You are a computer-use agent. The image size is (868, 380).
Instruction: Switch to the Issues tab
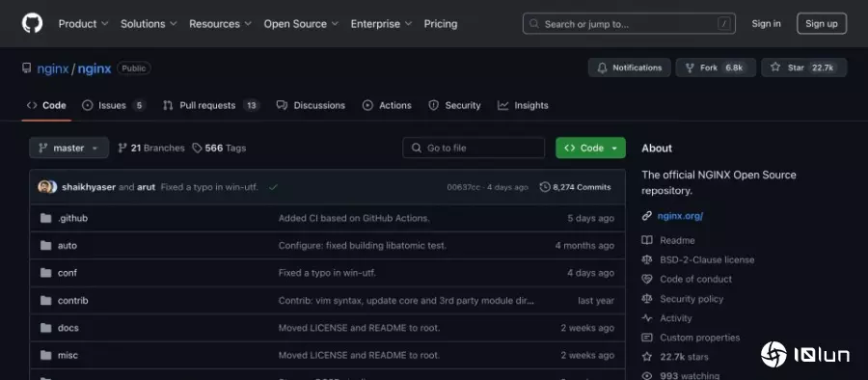[x=113, y=105]
